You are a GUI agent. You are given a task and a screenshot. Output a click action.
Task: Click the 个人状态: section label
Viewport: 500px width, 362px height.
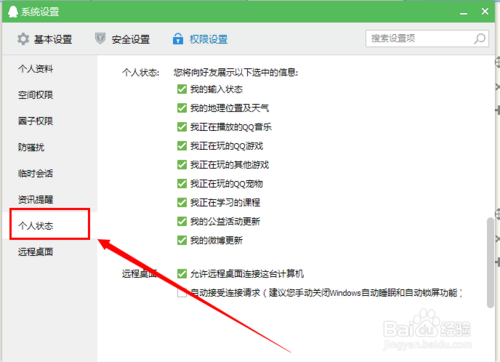[x=141, y=72]
